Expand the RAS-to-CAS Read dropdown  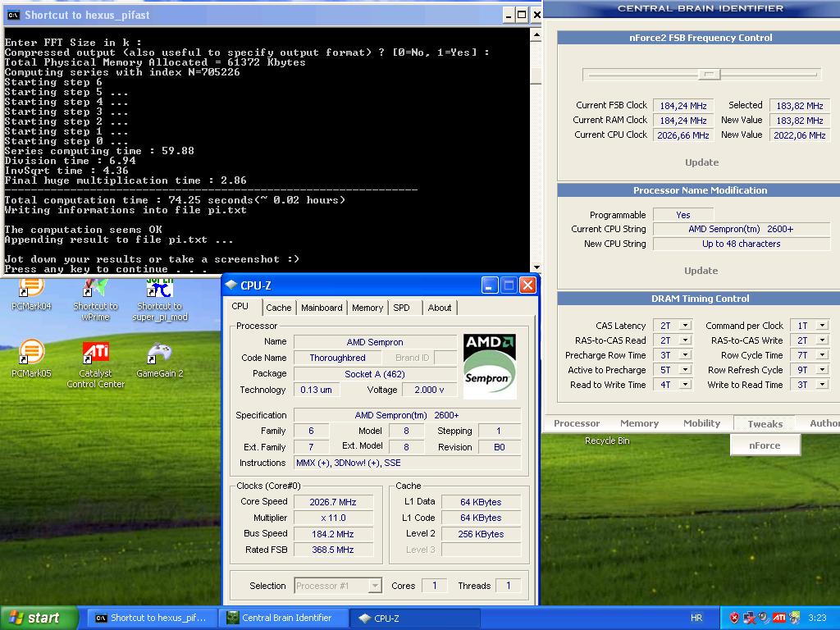point(685,340)
